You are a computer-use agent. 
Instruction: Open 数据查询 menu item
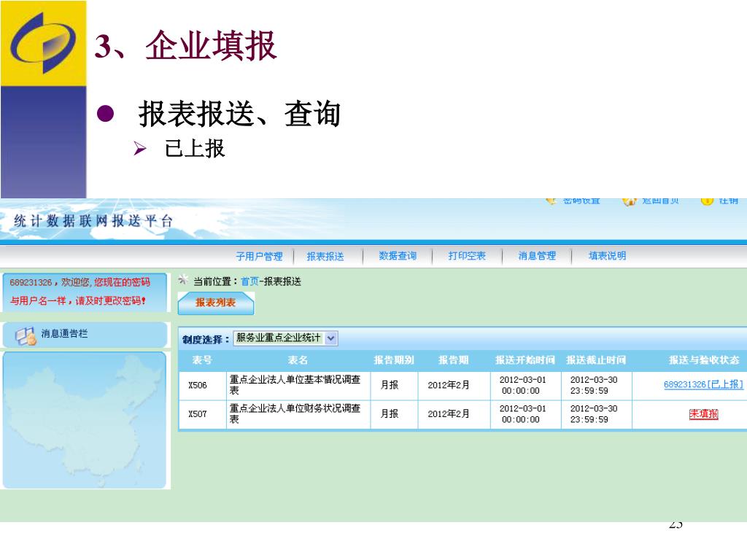[x=398, y=256]
